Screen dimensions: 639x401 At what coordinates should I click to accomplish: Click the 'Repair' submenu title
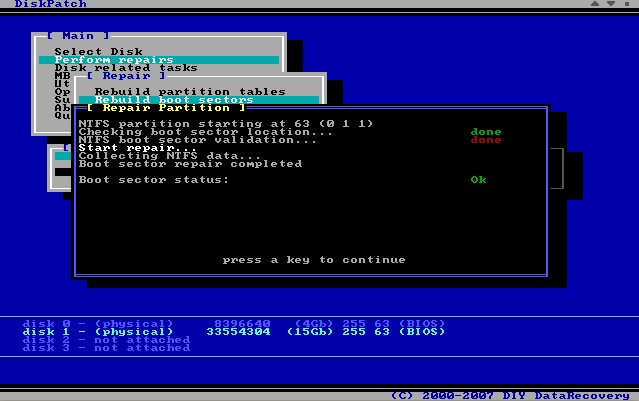[118, 76]
